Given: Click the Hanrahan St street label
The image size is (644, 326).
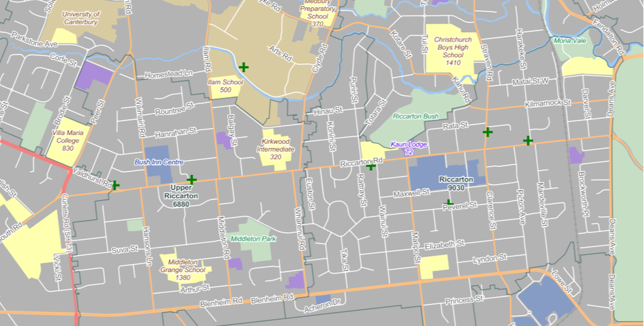Looking at the screenshot, I should [x=176, y=133].
